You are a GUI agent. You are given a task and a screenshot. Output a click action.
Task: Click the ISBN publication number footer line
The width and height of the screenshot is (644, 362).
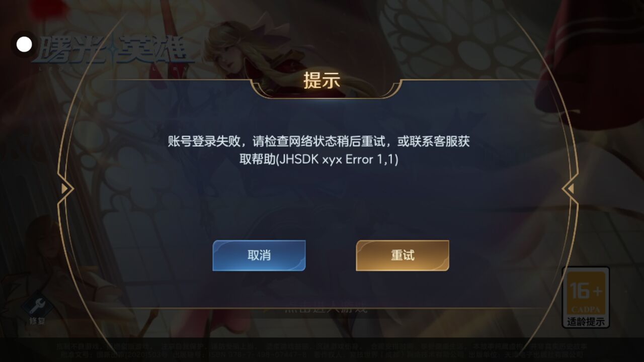[x=321, y=355]
